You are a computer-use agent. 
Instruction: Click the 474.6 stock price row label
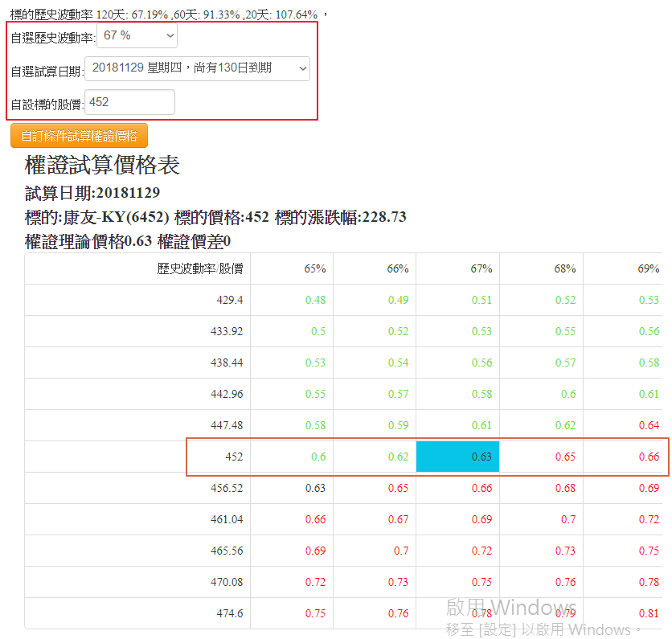pos(230,613)
